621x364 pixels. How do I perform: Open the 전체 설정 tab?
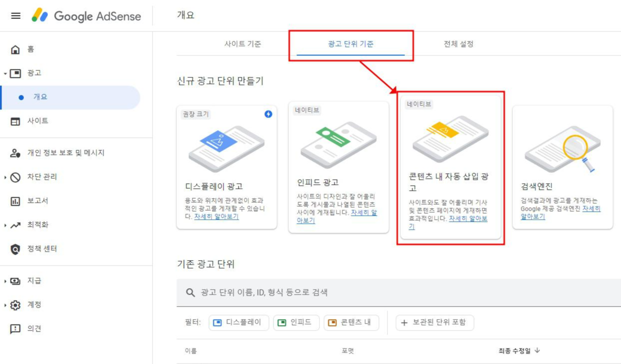tap(459, 44)
